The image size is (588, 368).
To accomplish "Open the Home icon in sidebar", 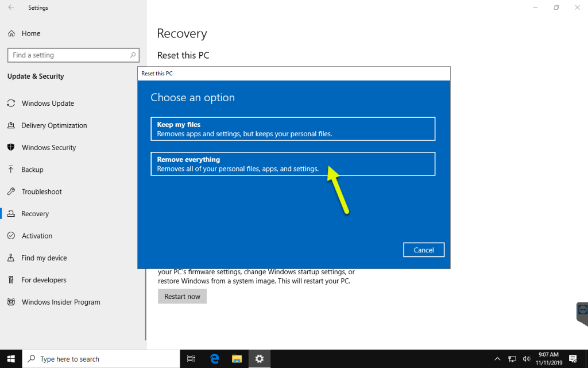I will [x=11, y=33].
